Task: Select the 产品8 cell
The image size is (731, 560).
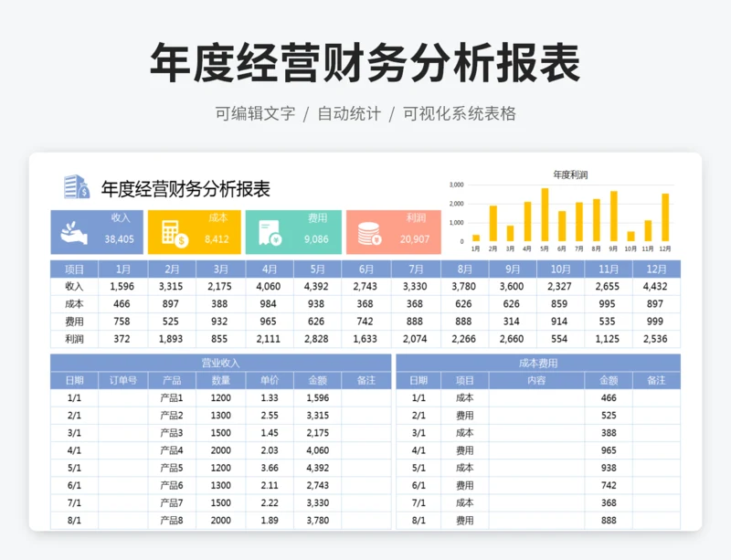Action: tap(172, 521)
